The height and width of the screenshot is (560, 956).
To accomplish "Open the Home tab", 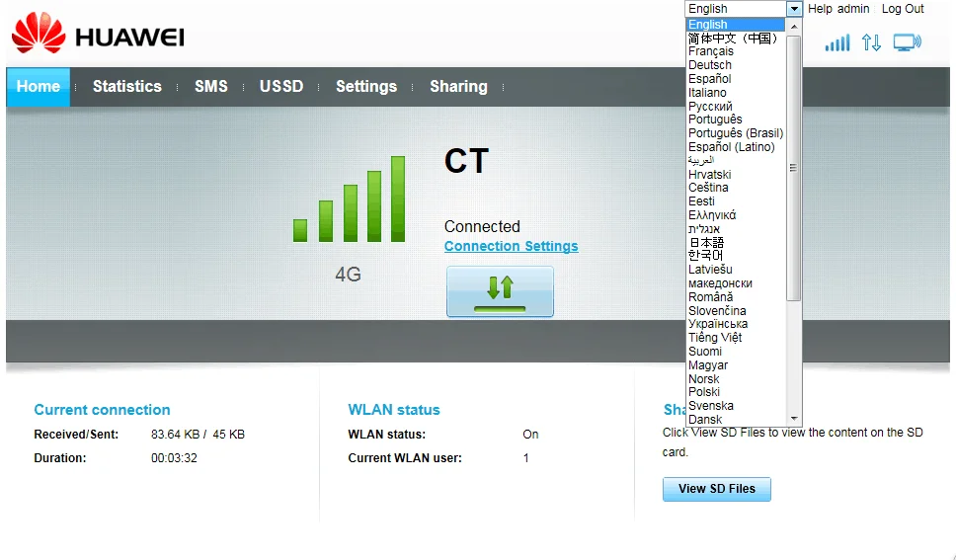I will [x=38, y=87].
